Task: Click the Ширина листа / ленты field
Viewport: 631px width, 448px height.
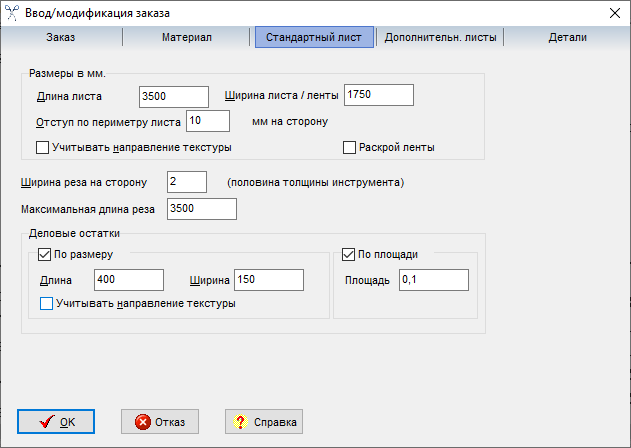Action: pos(378,94)
